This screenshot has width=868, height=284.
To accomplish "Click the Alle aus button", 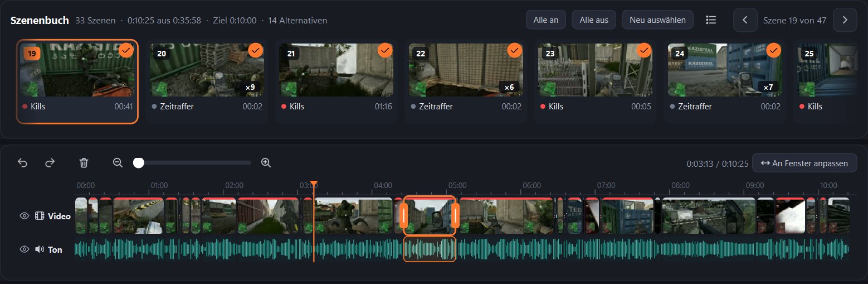I will pos(594,20).
